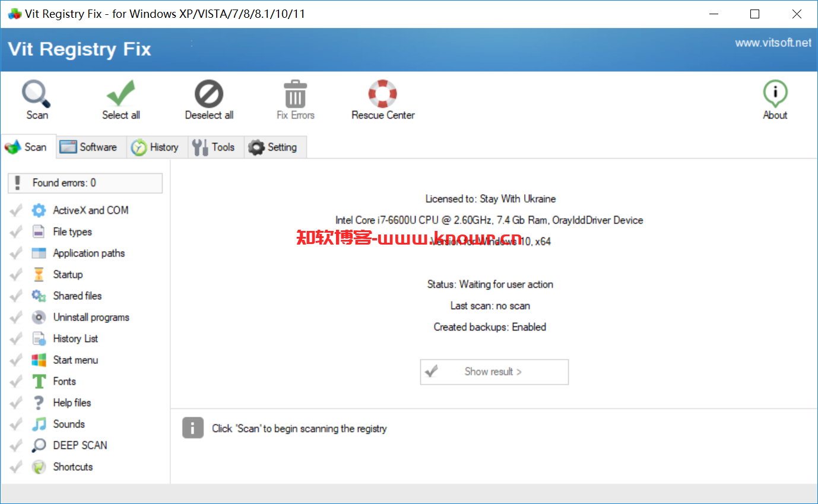The width and height of the screenshot is (818, 504).
Task: Click the History List document icon
Action: click(x=39, y=338)
